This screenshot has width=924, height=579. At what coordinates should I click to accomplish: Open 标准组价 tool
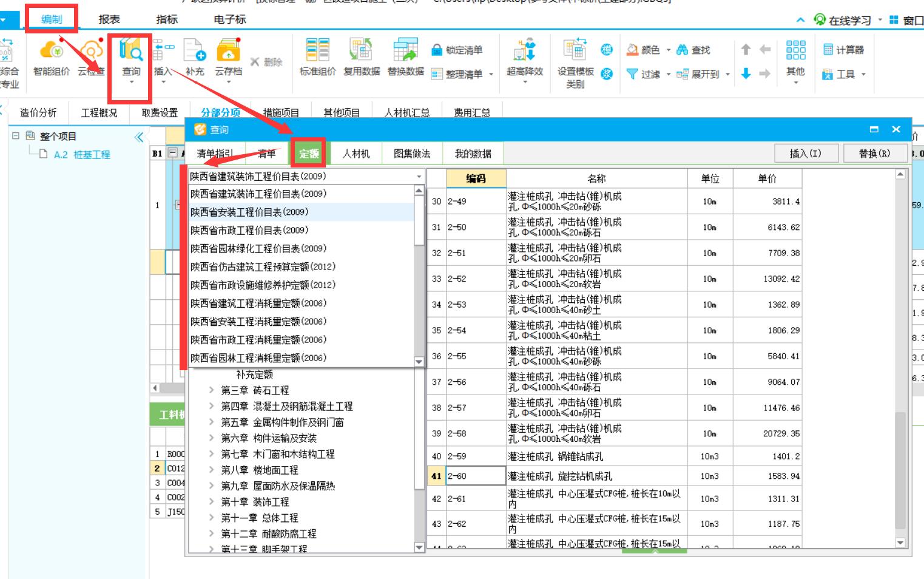point(318,58)
